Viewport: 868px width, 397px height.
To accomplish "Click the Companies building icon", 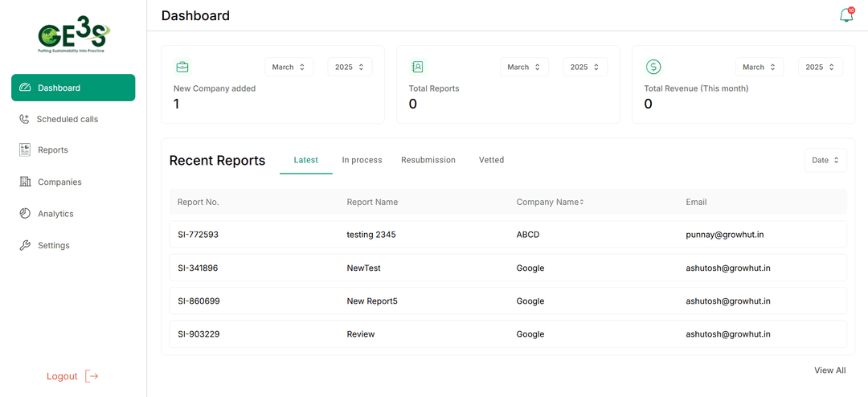I will click(x=25, y=182).
